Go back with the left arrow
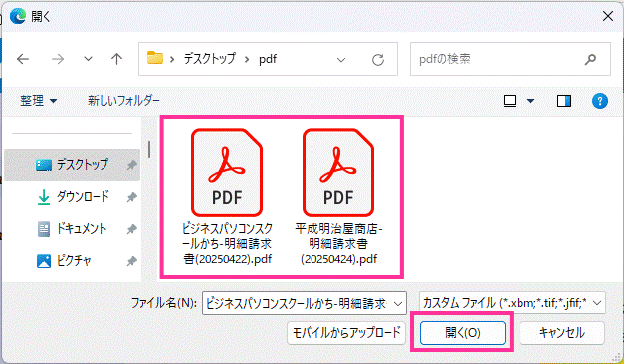The height and width of the screenshot is (364, 624). 23,59
